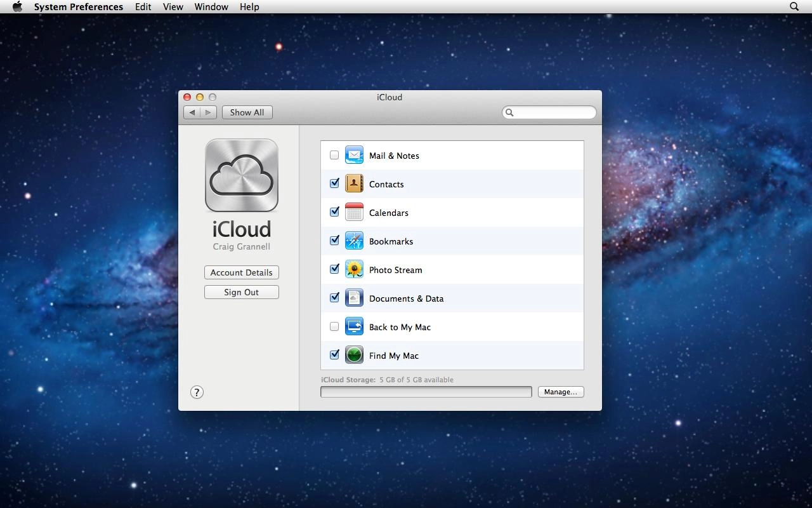Click the Find My Mac radar icon
Screen dimensions: 812x508
tap(354, 355)
